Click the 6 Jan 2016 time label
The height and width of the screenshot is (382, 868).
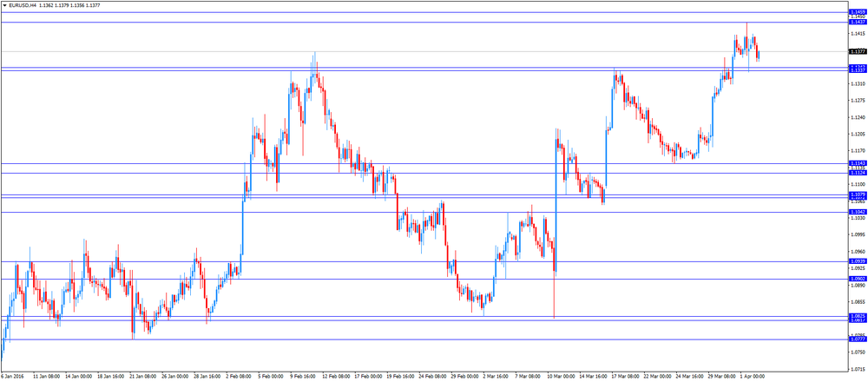13,377
